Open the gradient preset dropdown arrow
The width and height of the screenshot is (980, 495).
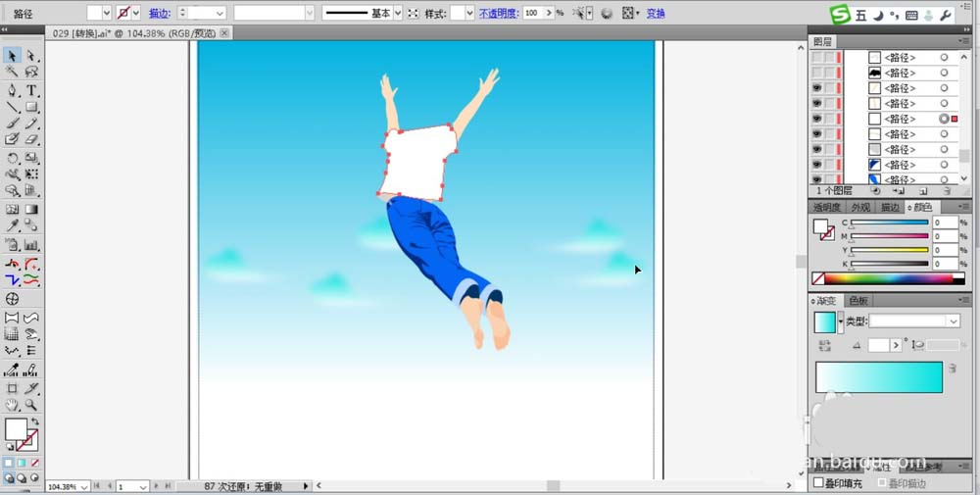tap(841, 322)
